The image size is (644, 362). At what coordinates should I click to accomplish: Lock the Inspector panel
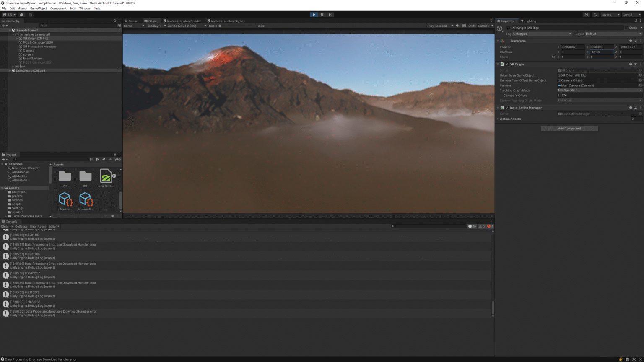tap(636, 21)
